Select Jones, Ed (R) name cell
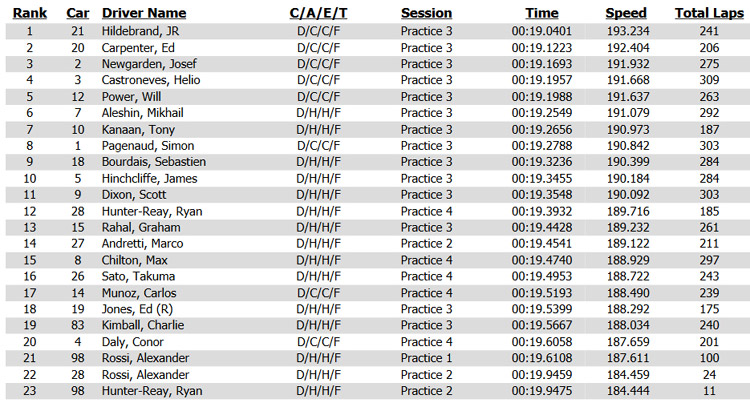 pos(137,309)
